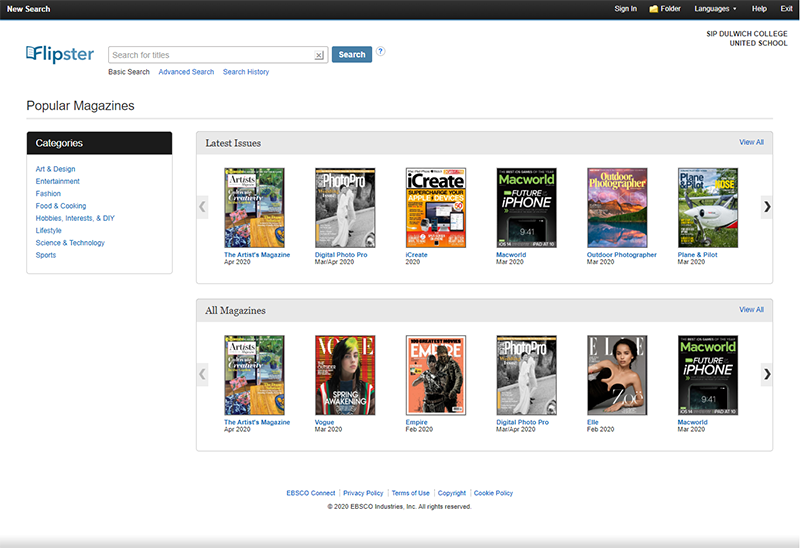Click Exit in the top bar

[x=786, y=9]
